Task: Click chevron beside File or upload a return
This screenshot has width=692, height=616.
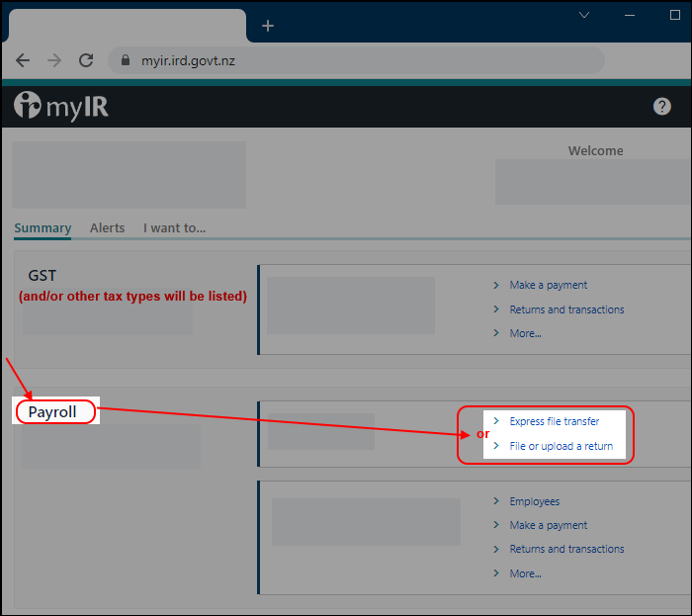Action: pos(496,446)
